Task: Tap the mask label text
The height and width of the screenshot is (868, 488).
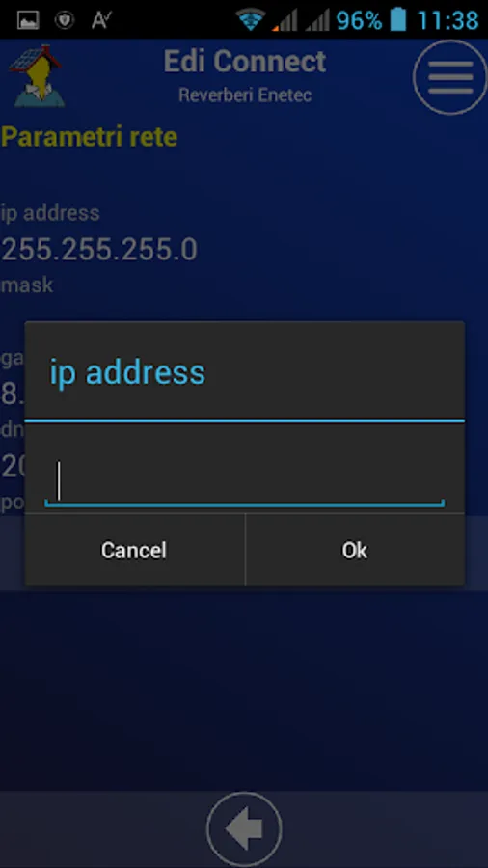Action: pos(27,285)
